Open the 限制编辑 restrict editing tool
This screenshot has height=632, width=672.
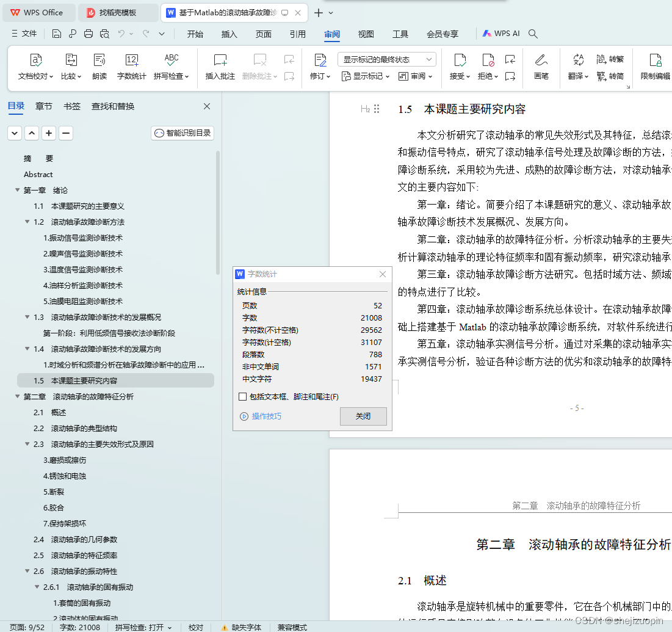[656, 67]
